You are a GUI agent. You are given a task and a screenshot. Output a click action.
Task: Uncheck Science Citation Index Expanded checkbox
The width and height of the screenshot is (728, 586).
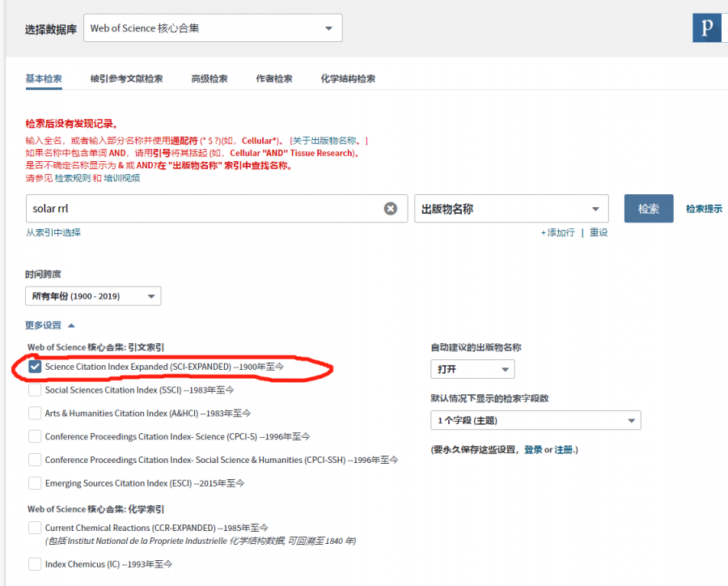(35, 367)
